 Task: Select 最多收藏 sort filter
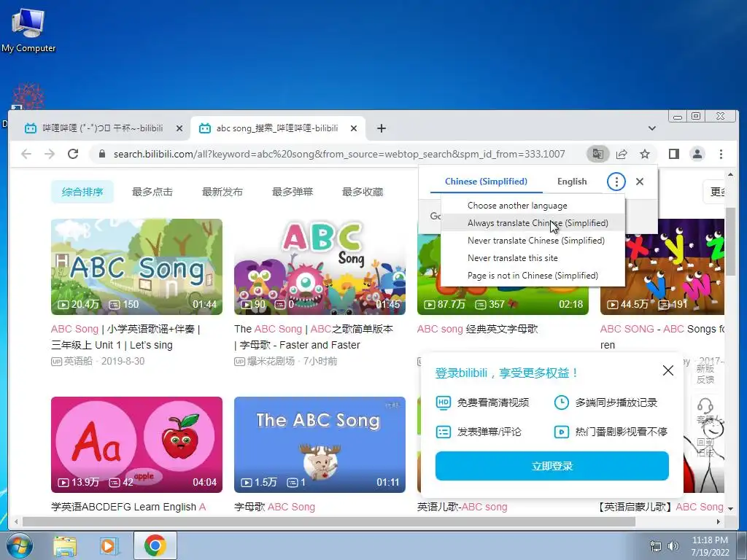362,192
